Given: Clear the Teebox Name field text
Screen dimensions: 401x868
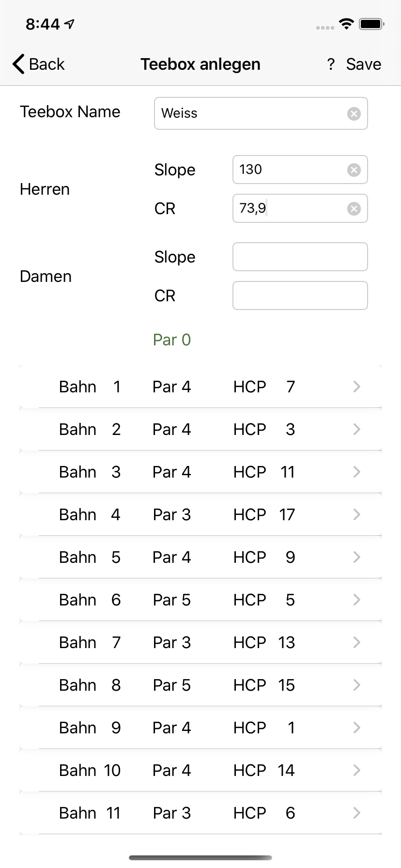Looking at the screenshot, I should [x=354, y=114].
